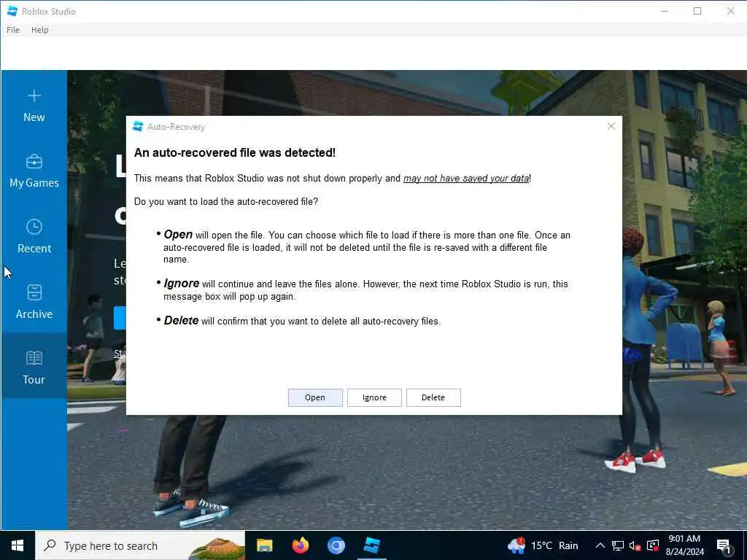Click Open to load the auto-recovered file

(x=315, y=397)
